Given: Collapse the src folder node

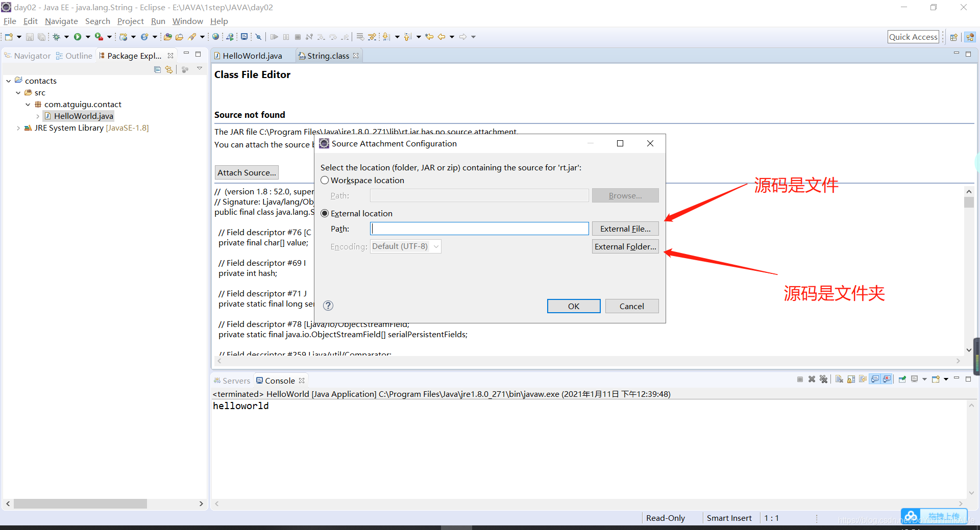Looking at the screenshot, I should pos(18,93).
